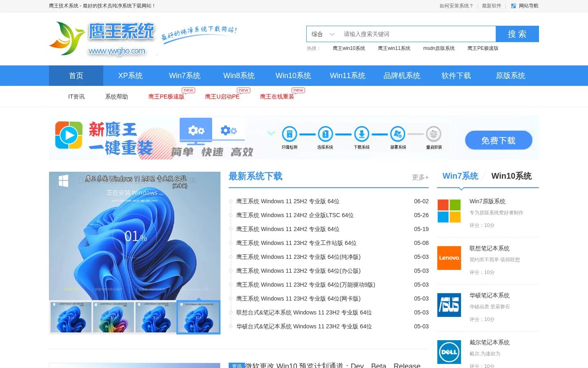The height and width of the screenshot is (368, 588).
Task: Select the fourth highlighted slideshow thumbnail
Action: point(198,317)
